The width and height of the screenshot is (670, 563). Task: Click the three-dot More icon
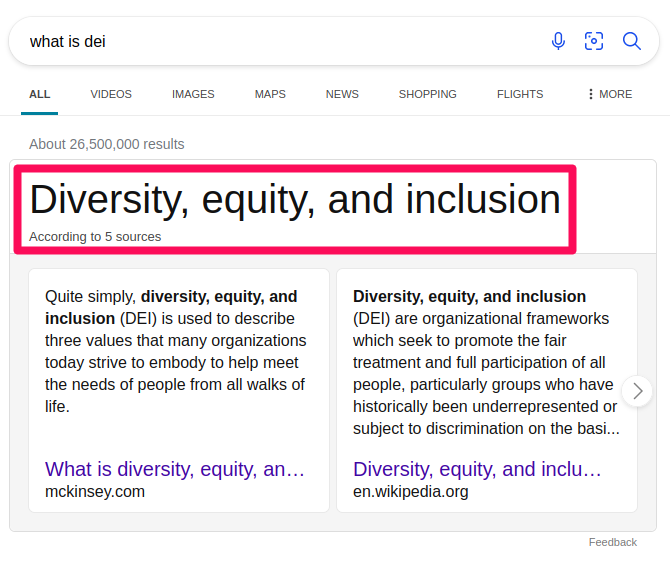click(591, 94)
